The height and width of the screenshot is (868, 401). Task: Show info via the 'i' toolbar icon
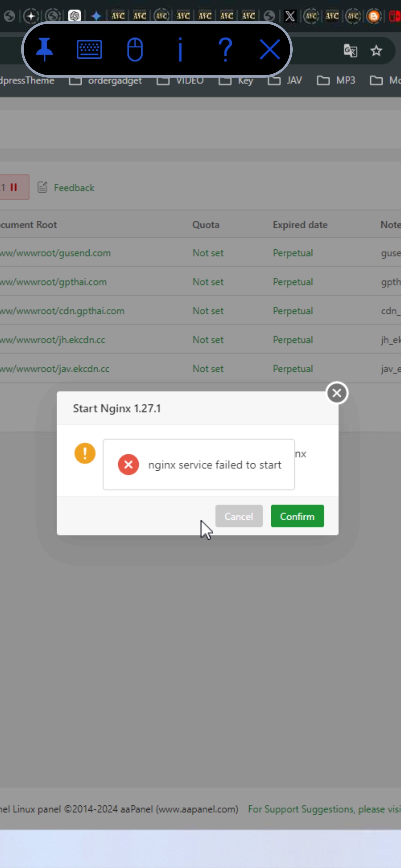click(x=180, y=50)
